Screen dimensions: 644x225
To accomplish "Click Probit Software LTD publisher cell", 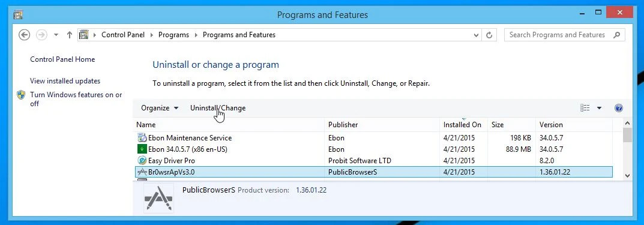I will [360, 161].
